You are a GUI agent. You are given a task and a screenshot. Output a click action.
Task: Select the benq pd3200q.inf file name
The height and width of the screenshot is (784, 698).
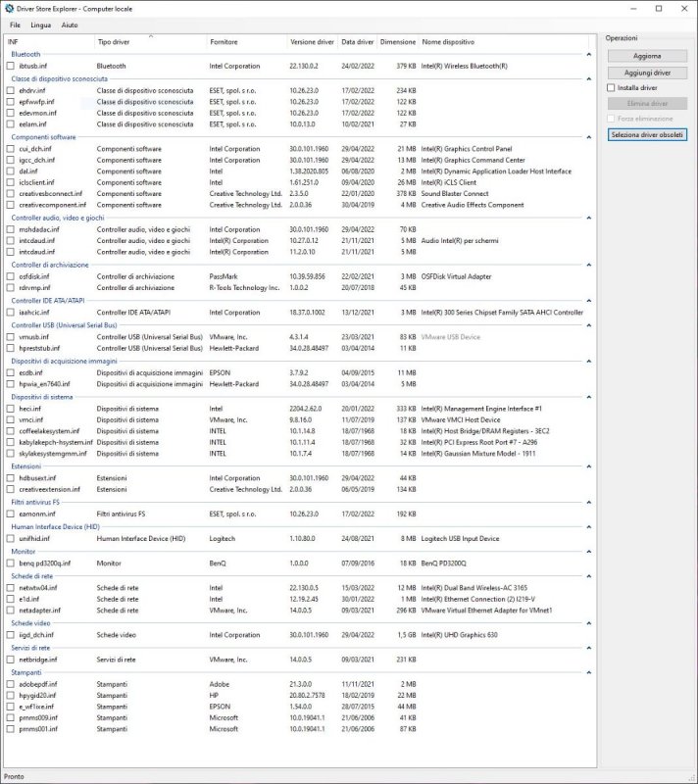pyautogui.click(x=45, y=563)
